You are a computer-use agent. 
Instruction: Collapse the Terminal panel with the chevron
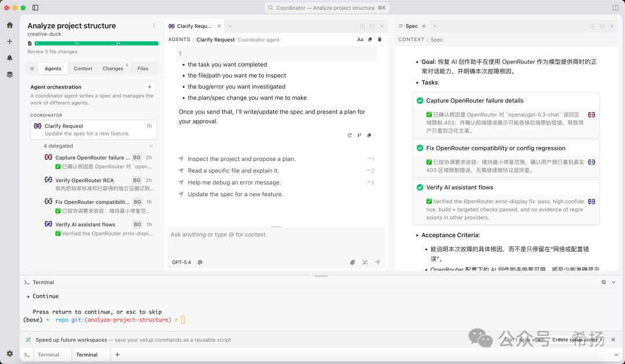point(613,282)
